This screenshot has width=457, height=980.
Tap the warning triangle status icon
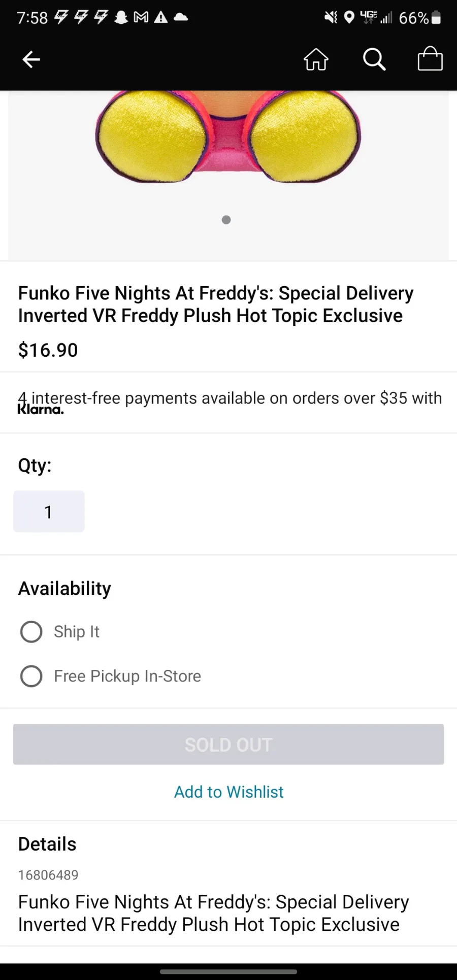click(161, 18)
